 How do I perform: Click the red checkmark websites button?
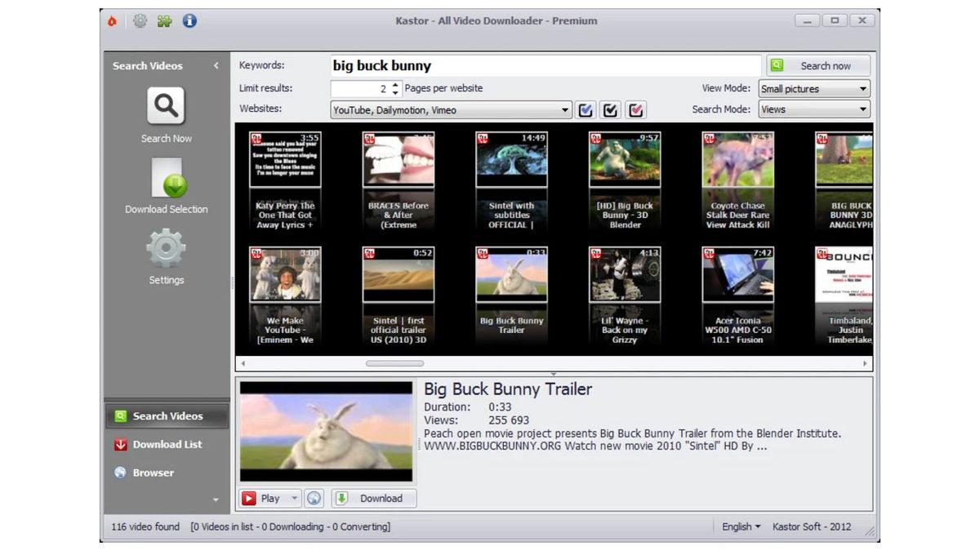click(636, 110)
